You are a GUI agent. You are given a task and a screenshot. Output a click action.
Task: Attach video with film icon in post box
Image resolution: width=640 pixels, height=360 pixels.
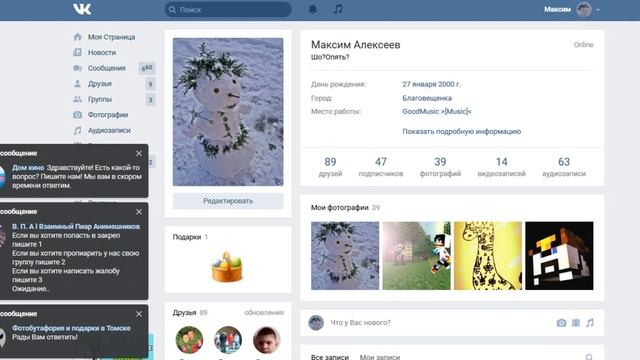click(576, 323)
